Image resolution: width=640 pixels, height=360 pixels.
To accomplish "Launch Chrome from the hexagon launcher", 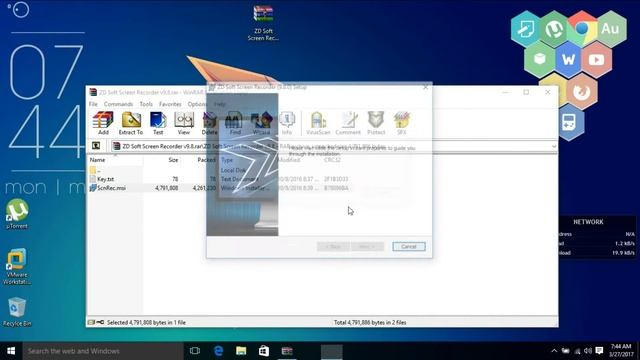I will [582, 29].
